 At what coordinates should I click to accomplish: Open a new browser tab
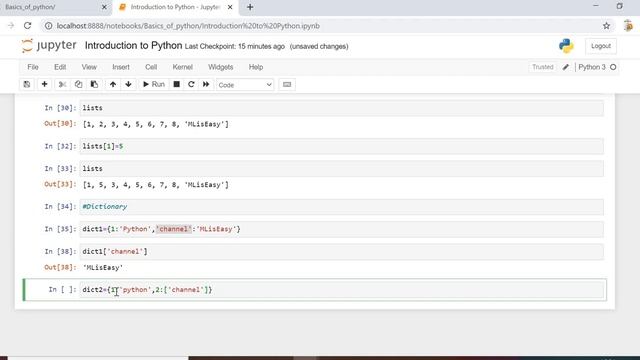click(x=250, y=7)
